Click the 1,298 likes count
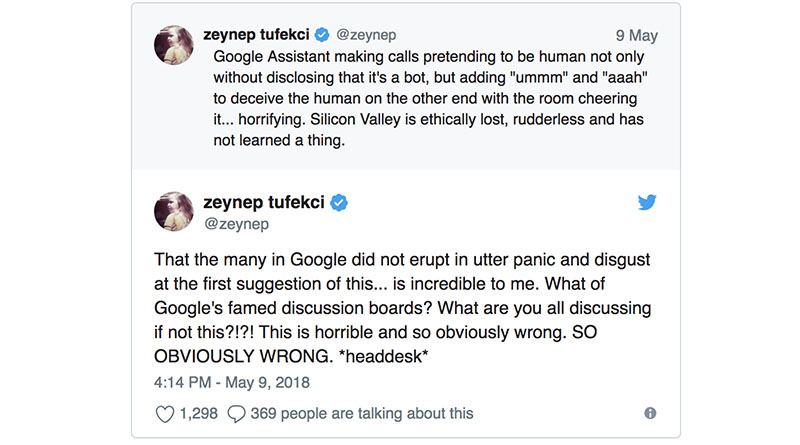This screenshot has width=800, height=445. tap(198, 413)
